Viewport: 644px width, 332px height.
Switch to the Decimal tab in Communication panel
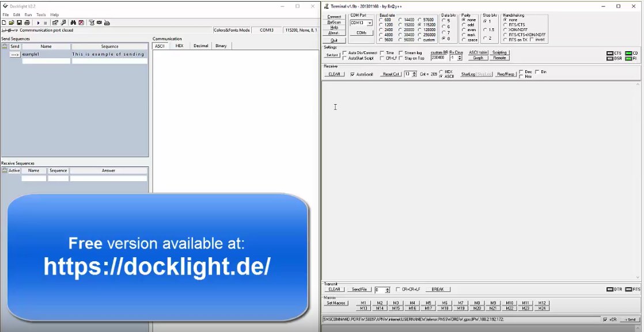pos(200,45)
